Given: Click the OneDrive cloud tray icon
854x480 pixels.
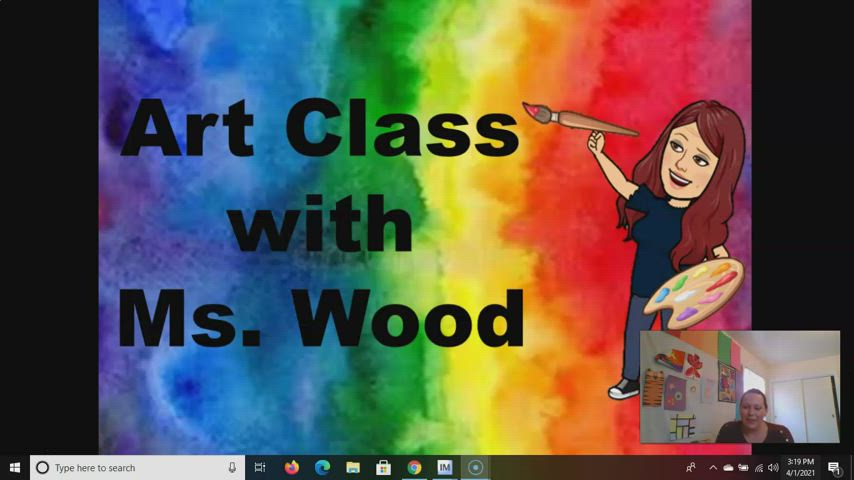Looking at the screenshot, I should [x=728, y=467].
